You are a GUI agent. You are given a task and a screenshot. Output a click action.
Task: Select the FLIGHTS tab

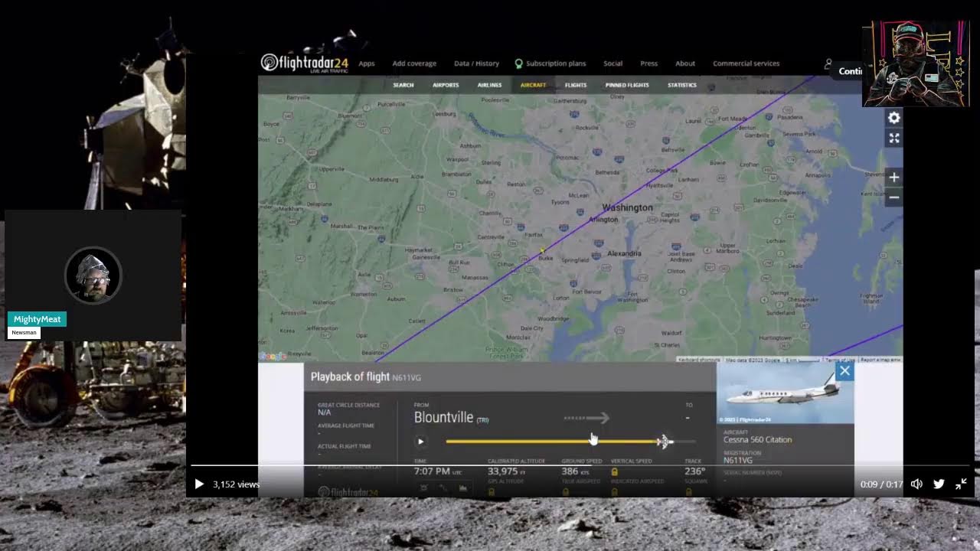(x=576, y=85)
